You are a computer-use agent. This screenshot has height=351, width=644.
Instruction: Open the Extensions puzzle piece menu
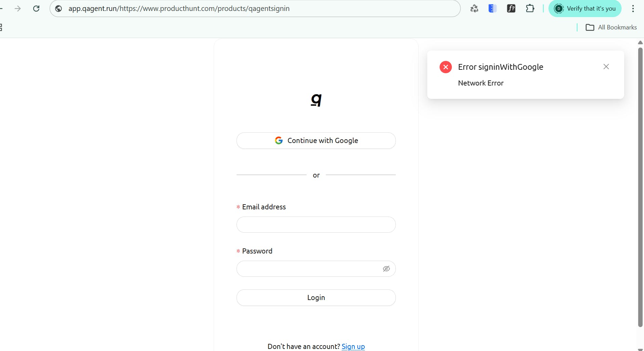point(530,9)
